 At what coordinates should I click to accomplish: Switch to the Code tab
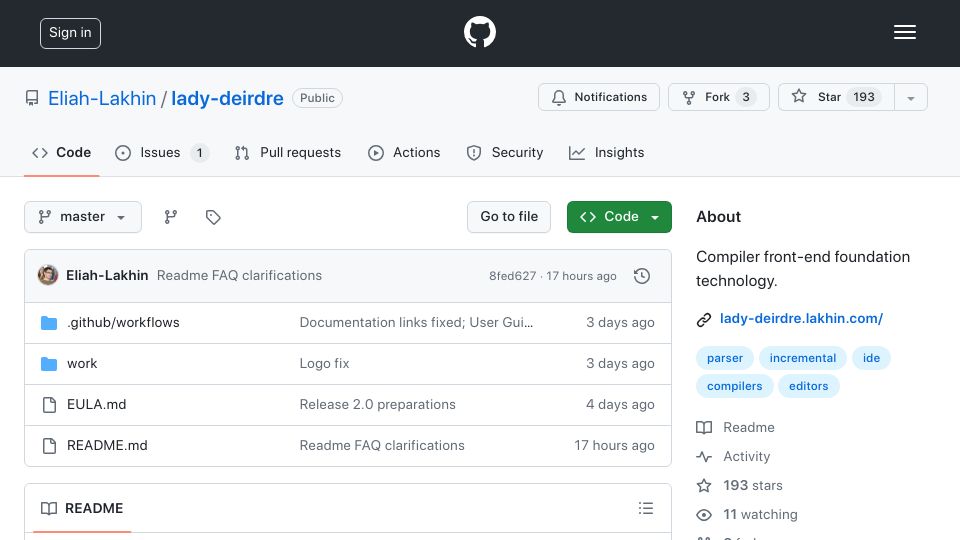click(62, 152)
